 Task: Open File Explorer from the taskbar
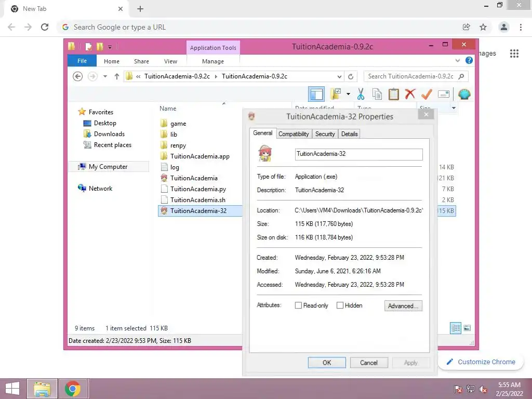tap(42, 389)
